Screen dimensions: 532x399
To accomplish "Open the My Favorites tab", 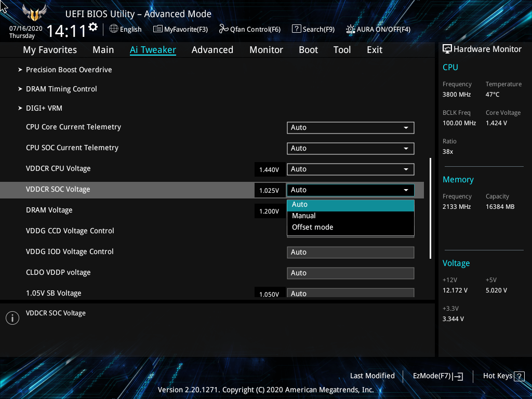I will (x=50, y=50).
